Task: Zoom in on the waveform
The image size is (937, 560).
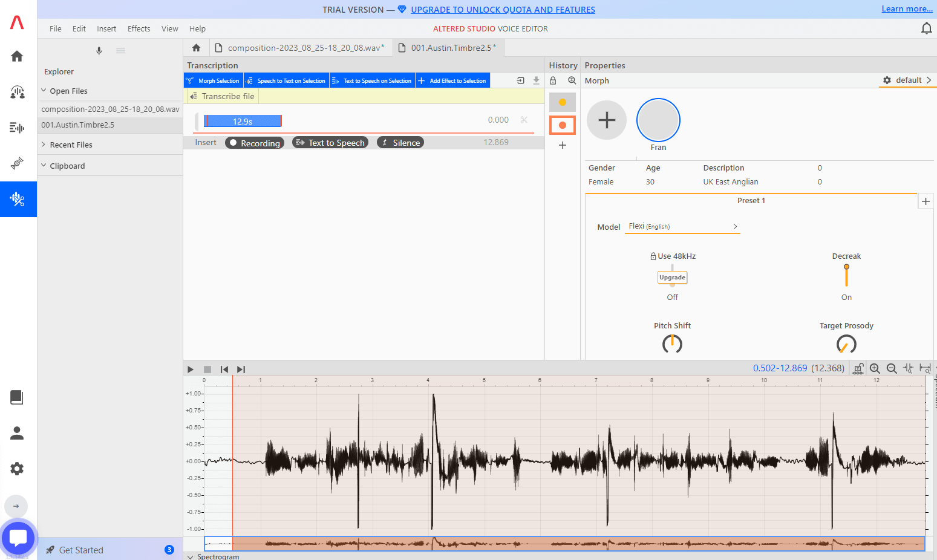Action: [x=875, y=368]
